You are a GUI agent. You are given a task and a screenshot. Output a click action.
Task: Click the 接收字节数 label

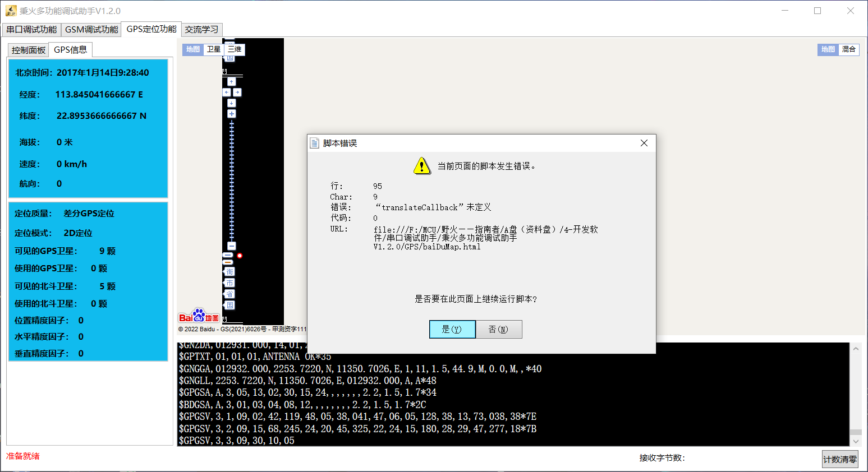tap(662, 458)
